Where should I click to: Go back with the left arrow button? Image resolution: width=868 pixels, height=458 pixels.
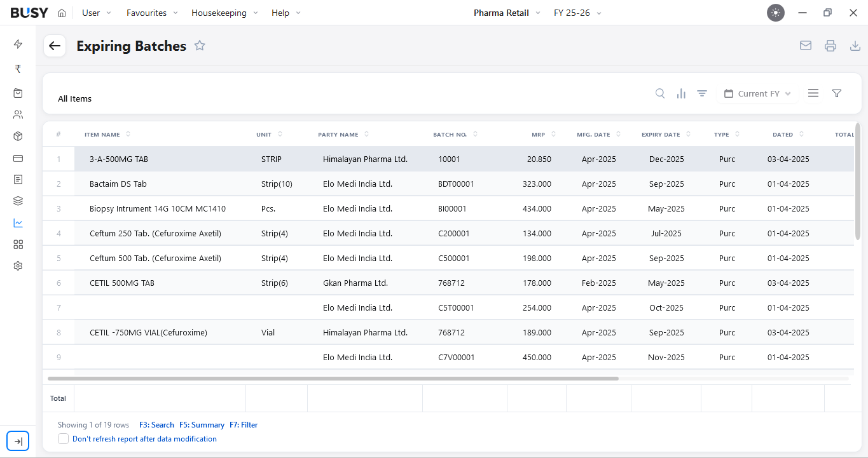(x=55, y=46)
